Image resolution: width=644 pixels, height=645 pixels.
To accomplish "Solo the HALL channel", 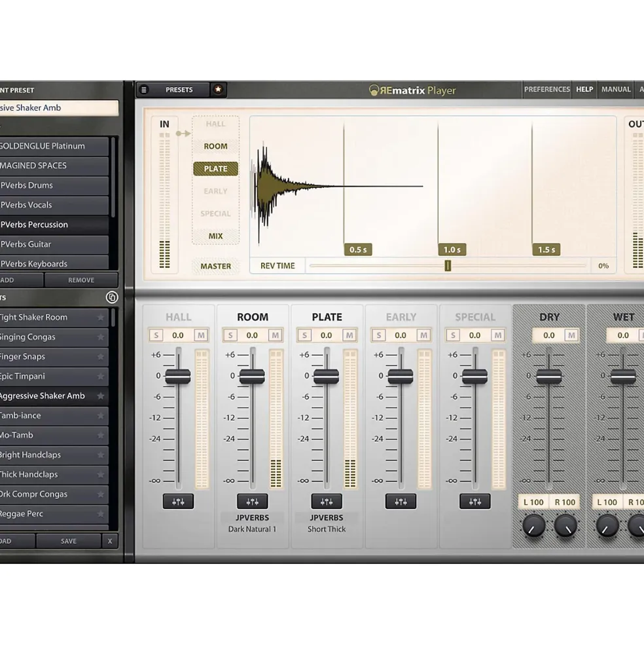I will [x=156, y=335].
